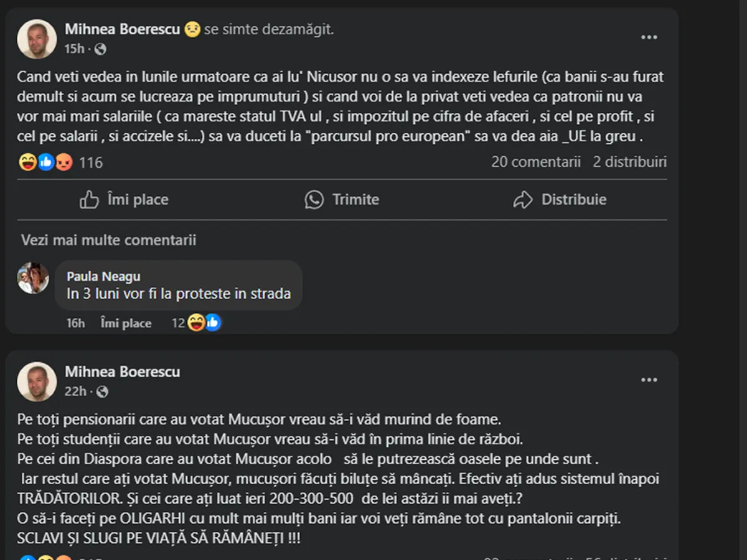
Task: Open Paula Neagu's profile name link
Action: [103, 277]
